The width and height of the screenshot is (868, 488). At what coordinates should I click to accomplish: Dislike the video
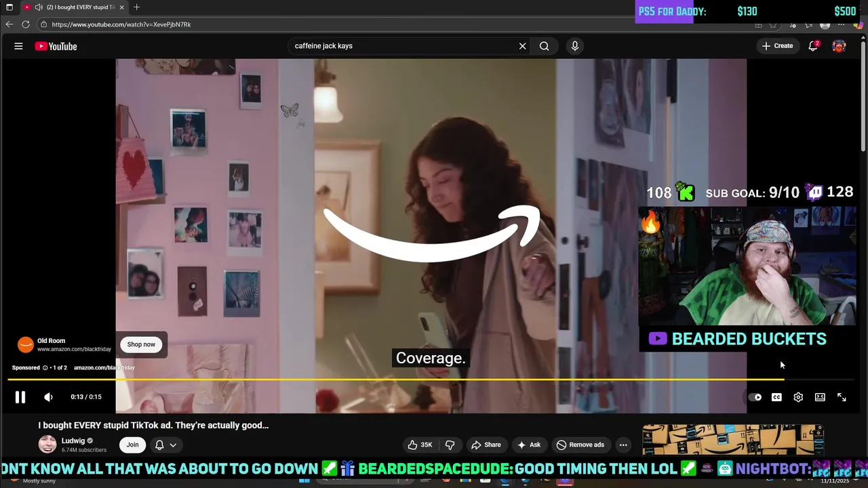point(450,445)
